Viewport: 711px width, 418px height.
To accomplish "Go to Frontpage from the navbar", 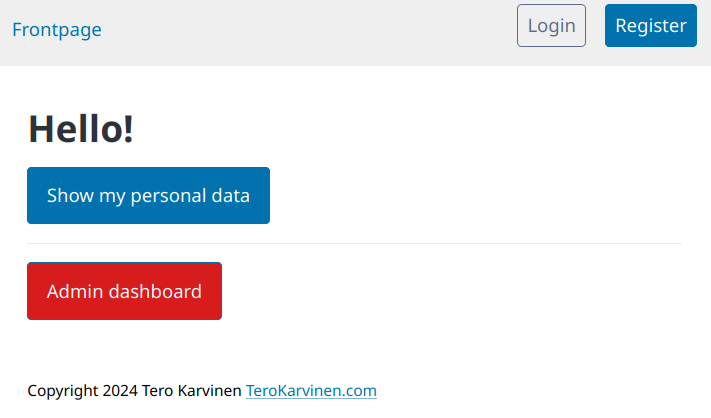I will (x=57, y=29).
